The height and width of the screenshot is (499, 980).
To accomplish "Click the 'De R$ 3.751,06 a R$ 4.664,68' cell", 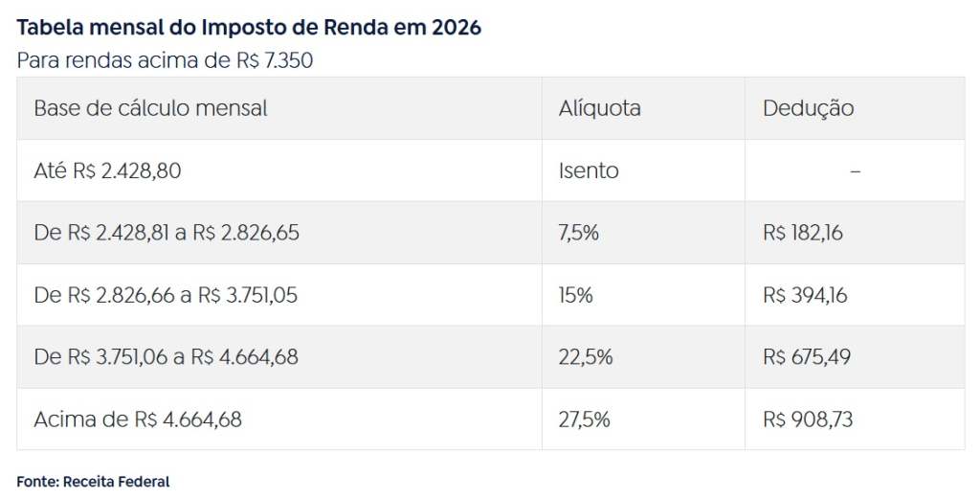I will pos(166,357).
